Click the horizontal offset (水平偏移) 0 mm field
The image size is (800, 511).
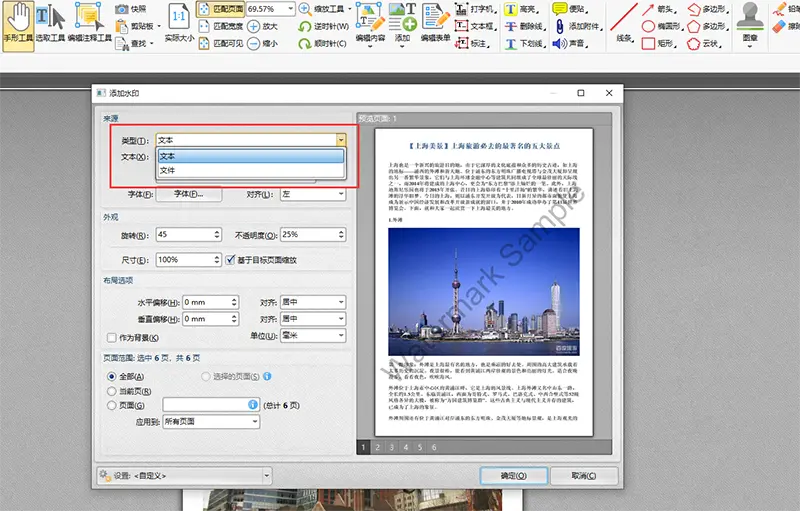pos(206,302)
